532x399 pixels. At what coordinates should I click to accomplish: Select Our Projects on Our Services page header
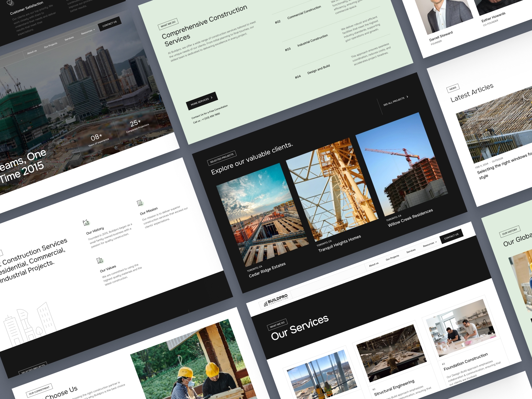392,258
